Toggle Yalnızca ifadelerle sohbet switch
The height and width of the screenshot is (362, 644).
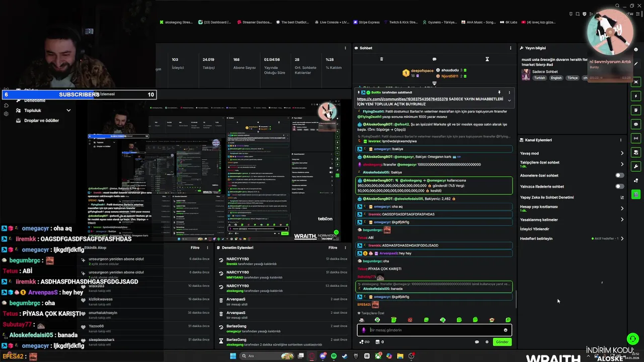click(620, 187)
